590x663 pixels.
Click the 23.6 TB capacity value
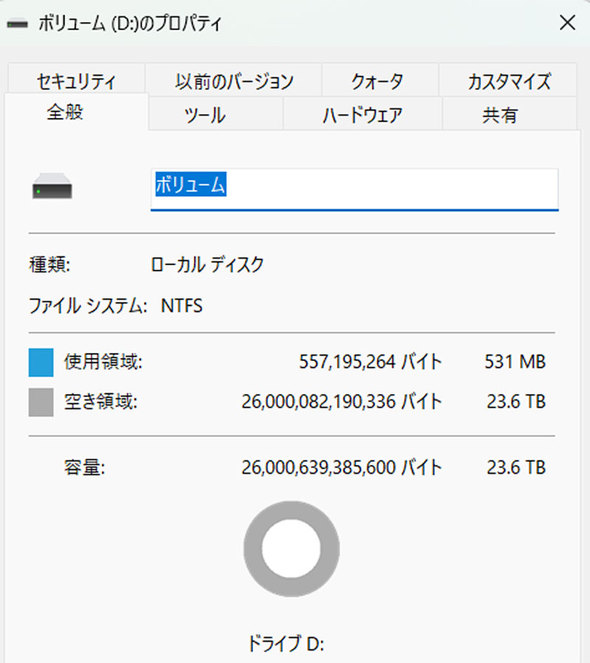pos(516,468)
